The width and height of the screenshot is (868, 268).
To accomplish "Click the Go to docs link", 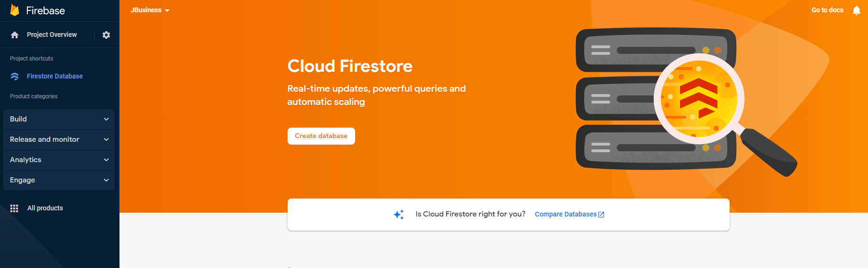I will [827, 10].
